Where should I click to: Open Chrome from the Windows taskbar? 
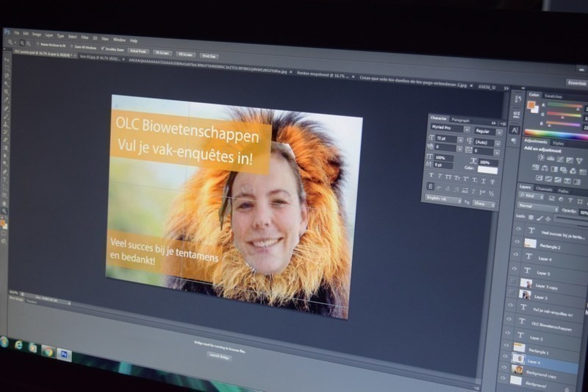[x=48, y=351]
